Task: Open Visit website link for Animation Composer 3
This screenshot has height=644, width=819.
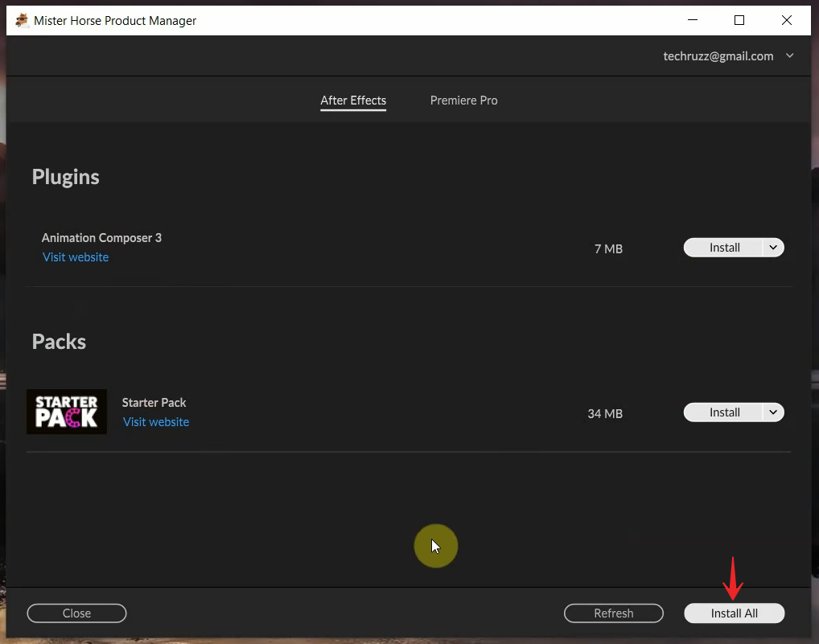Action: coord(75,256)
